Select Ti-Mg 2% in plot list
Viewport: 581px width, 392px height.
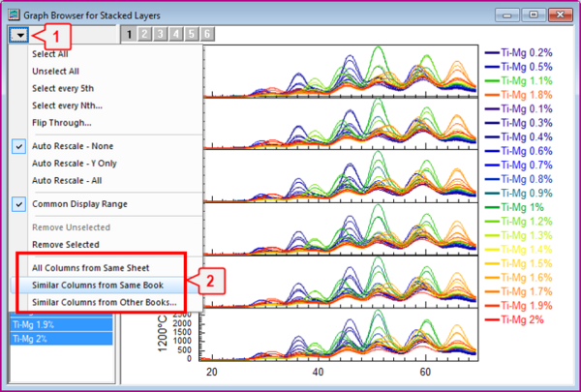coord(62,339)
